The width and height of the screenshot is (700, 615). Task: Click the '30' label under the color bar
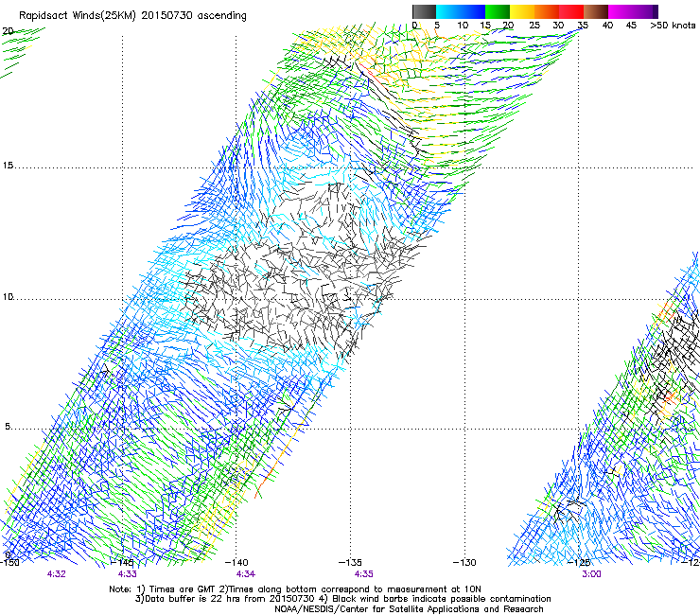point(558,26)
